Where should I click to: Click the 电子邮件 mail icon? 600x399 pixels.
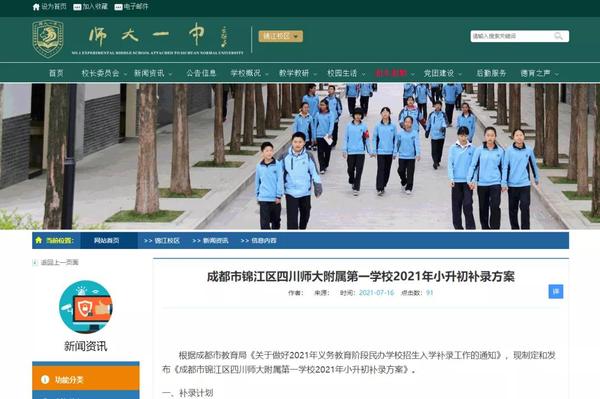pos(119,7)
